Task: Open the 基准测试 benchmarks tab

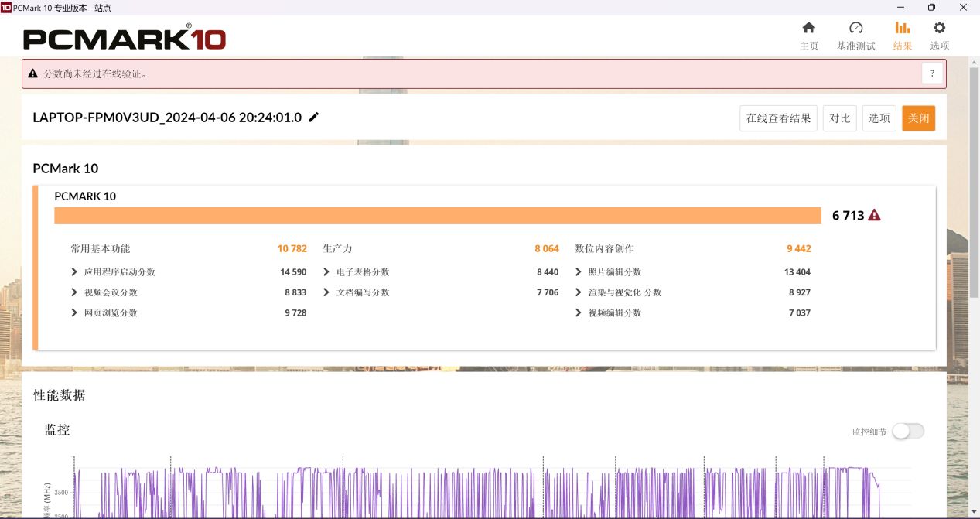Action: tap(855, 36)
